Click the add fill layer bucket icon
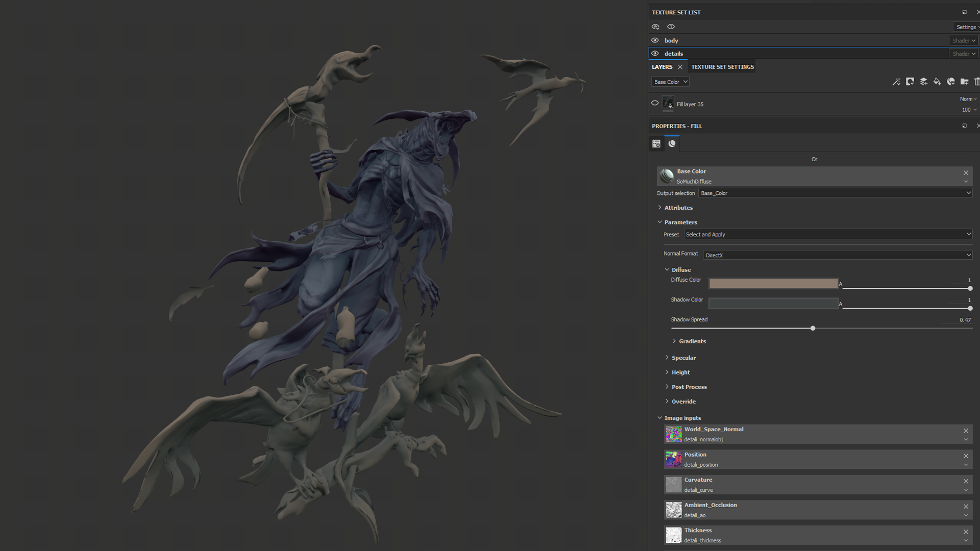The height and width of the screenshot is (551, 980). tap(937, 82)
